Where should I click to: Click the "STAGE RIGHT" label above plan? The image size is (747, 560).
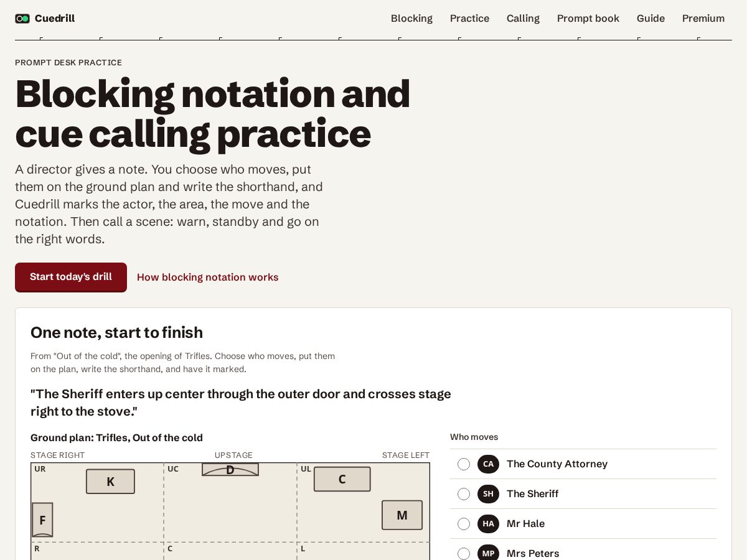point(57,455)
